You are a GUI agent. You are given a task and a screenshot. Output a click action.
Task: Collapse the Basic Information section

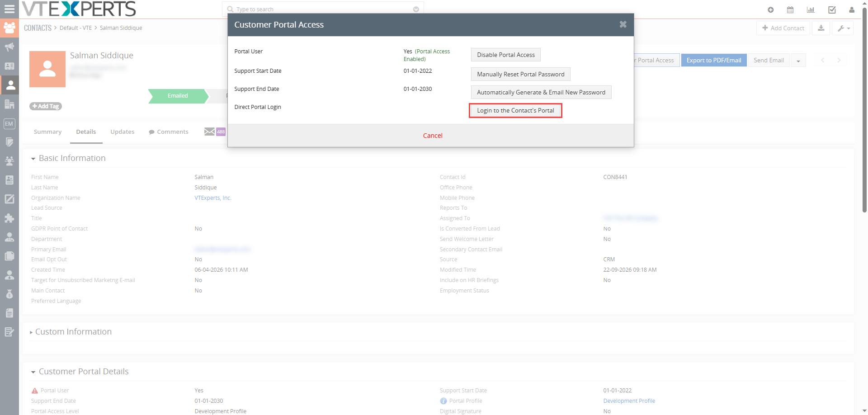[x=33, y=159]
